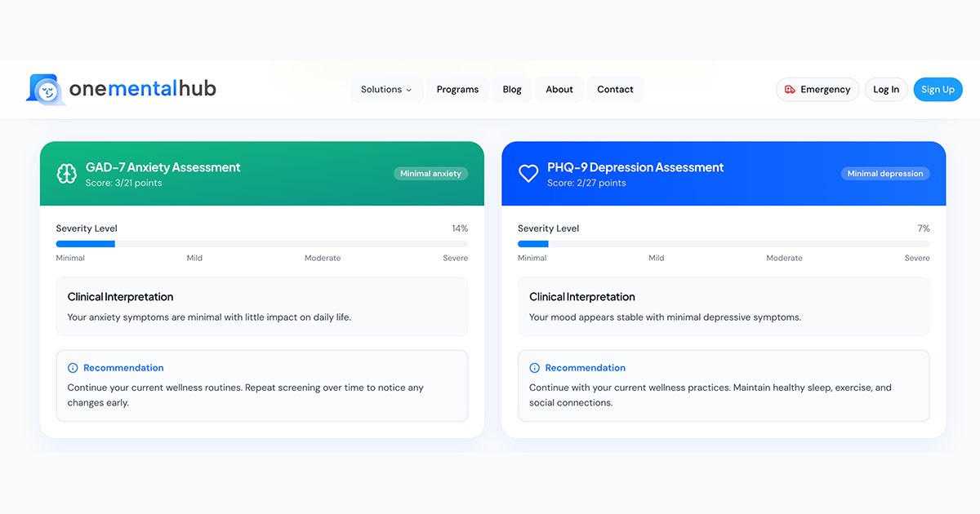The height and width of the screenshot is (514, 980).
Task: Click the Log In button
Action: coord(886,90)
